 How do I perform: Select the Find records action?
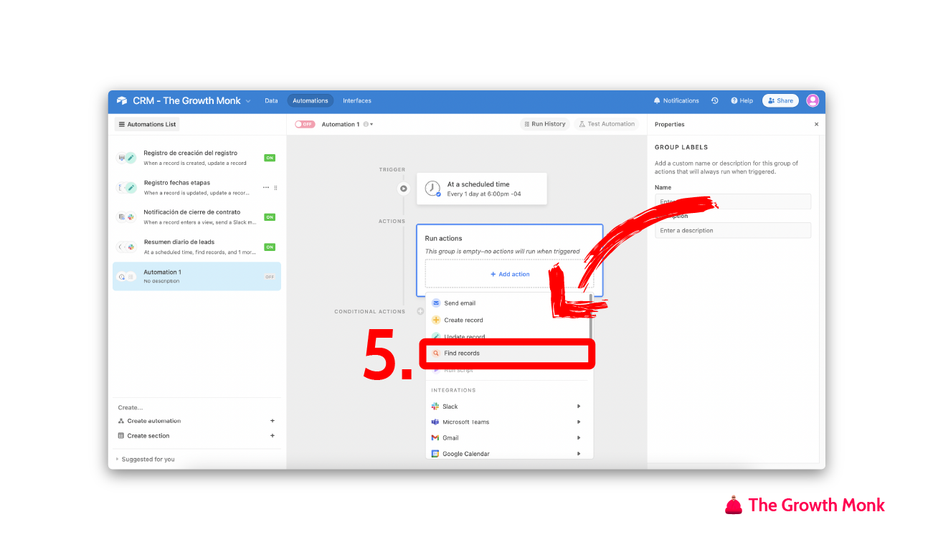(x=508, y=353)
